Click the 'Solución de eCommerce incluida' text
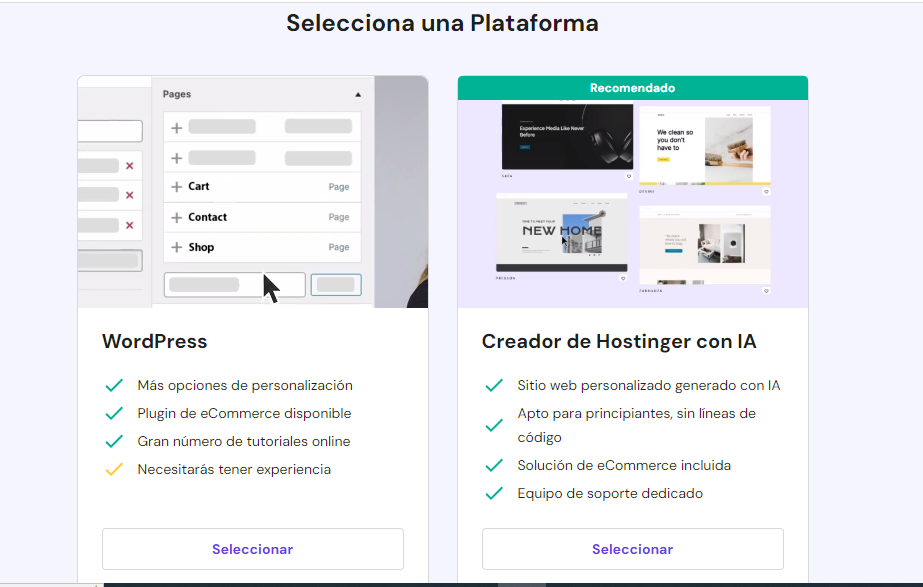The image size is (923, 587). coord(624,465)
